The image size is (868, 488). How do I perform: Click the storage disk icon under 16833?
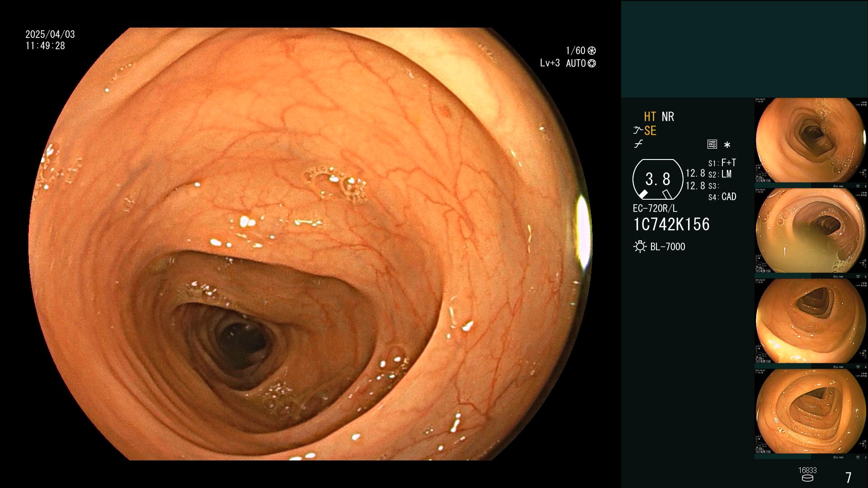(807, 478)
